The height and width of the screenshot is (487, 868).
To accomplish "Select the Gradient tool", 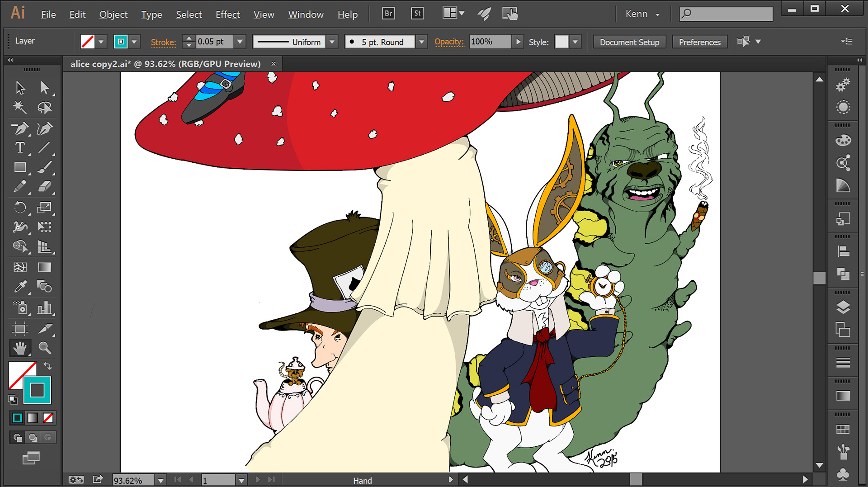I will (x=44, y=267).
